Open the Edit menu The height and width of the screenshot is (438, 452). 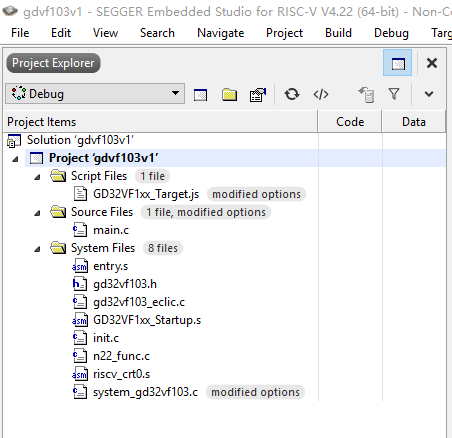click(x=61, y=33)
